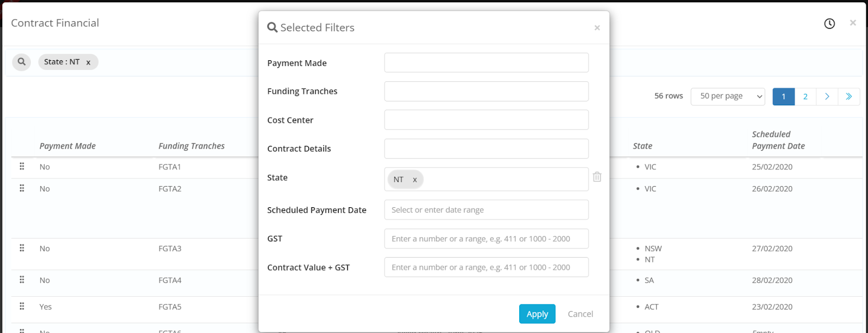Open the history clock icon at top right
Viewport: 868px width, 333px height.
tap(829, 23)
